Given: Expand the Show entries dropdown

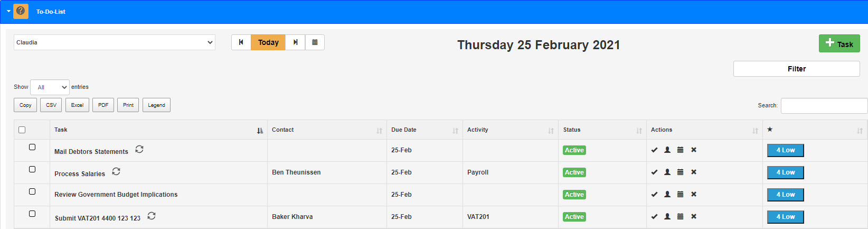Looking at the screenshot, I should 50,87.
